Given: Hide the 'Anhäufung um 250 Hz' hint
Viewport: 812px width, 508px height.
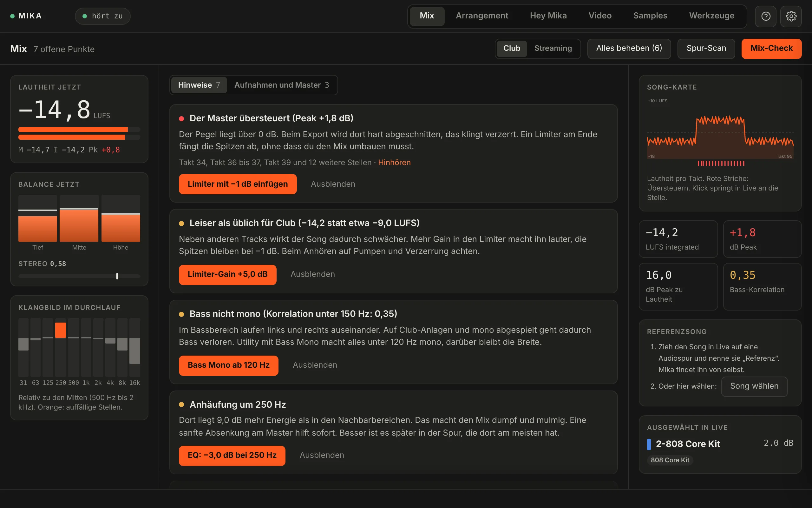Looking at the screenshot, I should (322, 455).
